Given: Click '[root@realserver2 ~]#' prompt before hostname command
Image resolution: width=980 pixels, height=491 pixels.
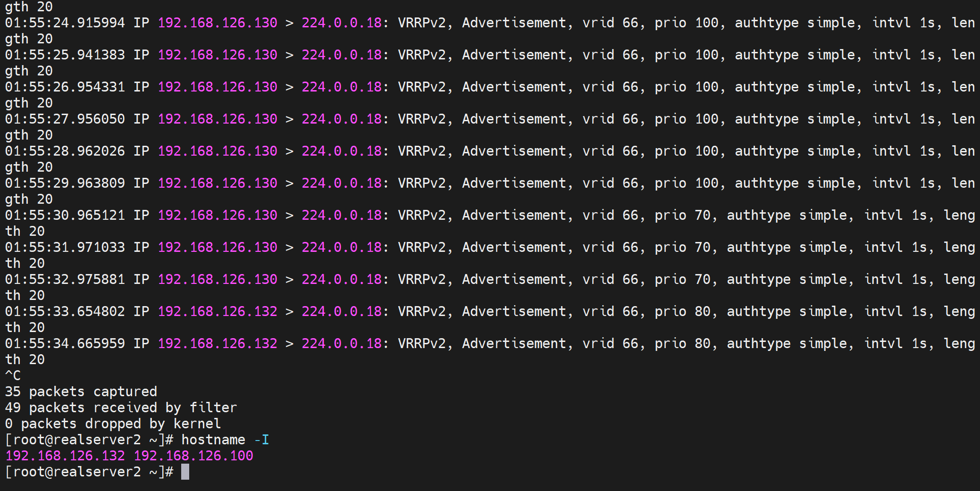Looking at the screenshot, I should click(89, 440).
